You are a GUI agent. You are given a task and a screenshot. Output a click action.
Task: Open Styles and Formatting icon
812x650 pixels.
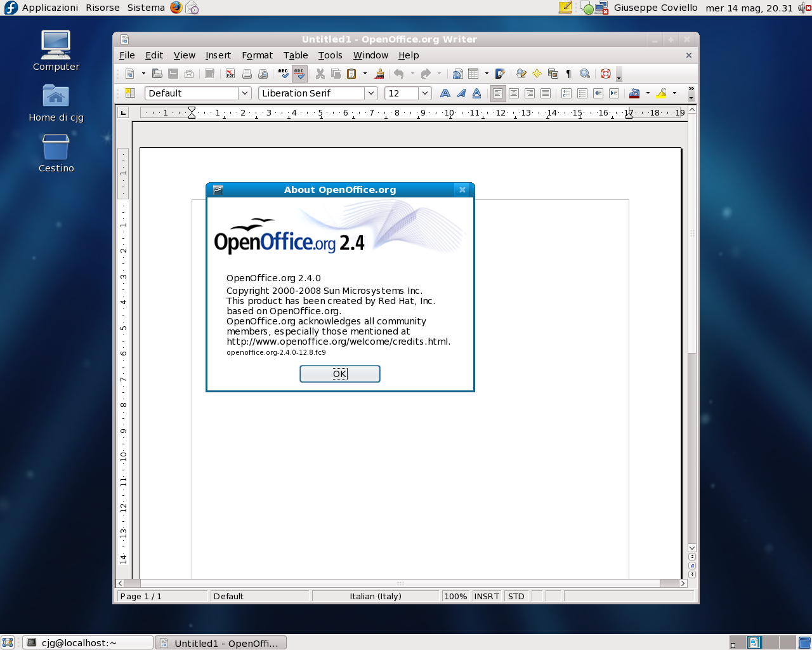[x=130, y=93]
